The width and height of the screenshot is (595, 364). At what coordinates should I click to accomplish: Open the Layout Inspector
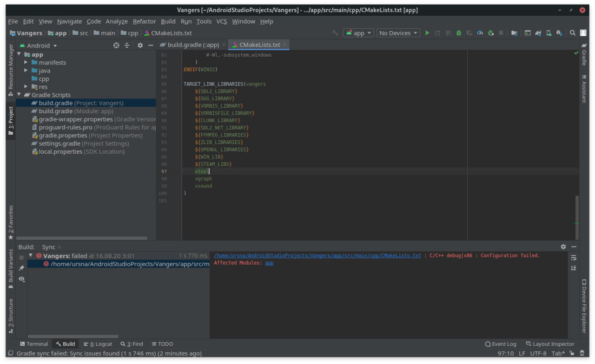point(550,344)
